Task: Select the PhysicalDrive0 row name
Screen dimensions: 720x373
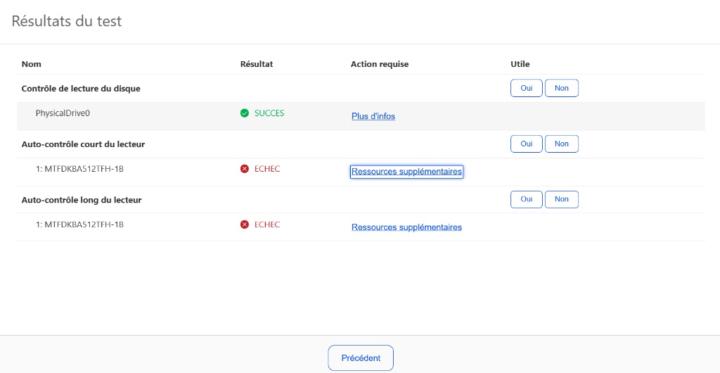Action: (62, 113)
